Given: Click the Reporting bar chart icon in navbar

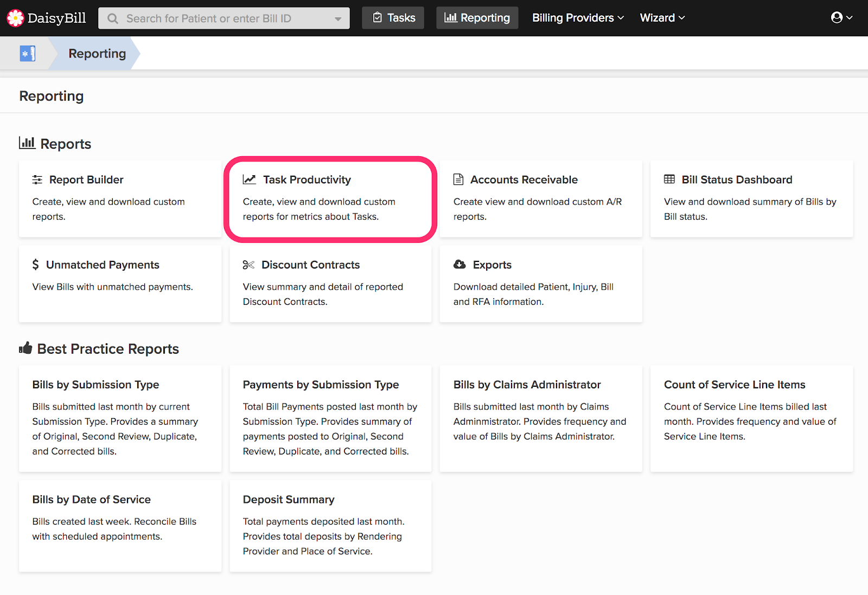Looking at the screenshot, I should point(450,17).
